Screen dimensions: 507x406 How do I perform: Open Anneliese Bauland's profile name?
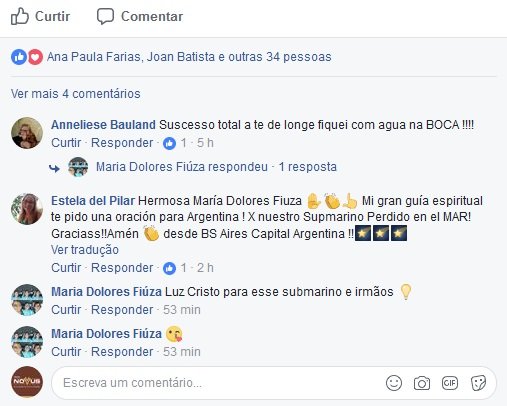pyautogui.click(x=103, y=125)
